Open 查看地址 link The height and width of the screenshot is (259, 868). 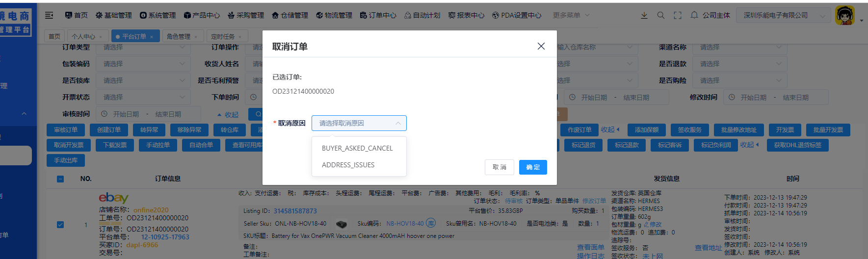coord(708,248)
